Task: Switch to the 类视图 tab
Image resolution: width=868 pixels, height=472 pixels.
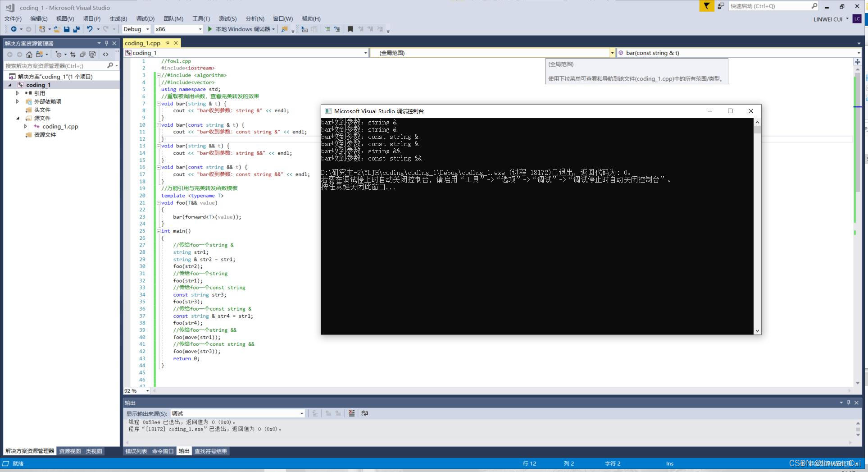Action: pos(94,451)
